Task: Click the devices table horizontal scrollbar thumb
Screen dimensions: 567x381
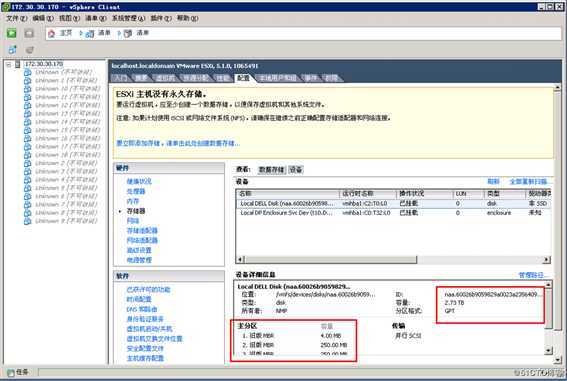Action: tap(331, 260)
